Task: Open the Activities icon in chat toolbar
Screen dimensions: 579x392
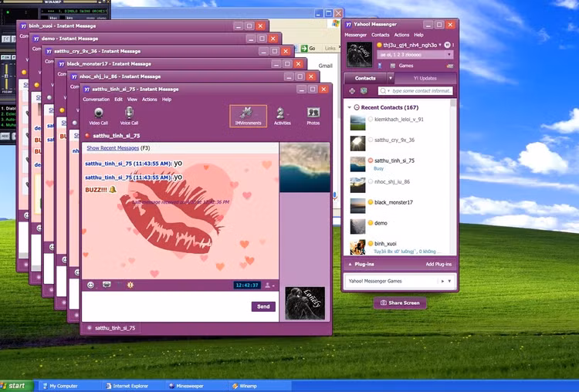Action: tap(282, 116)
